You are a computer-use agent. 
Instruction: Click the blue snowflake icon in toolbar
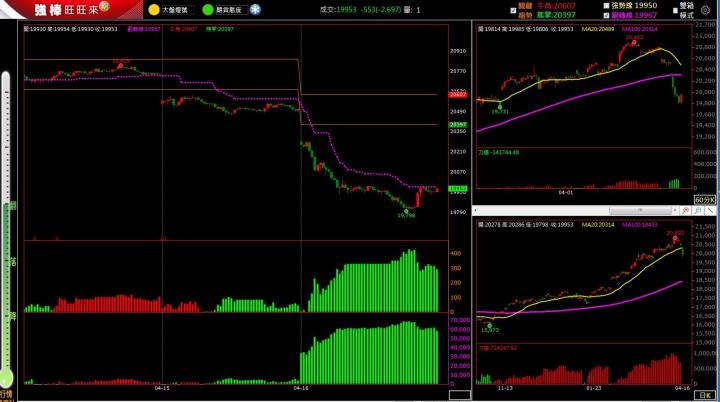(x=255, y=9)
